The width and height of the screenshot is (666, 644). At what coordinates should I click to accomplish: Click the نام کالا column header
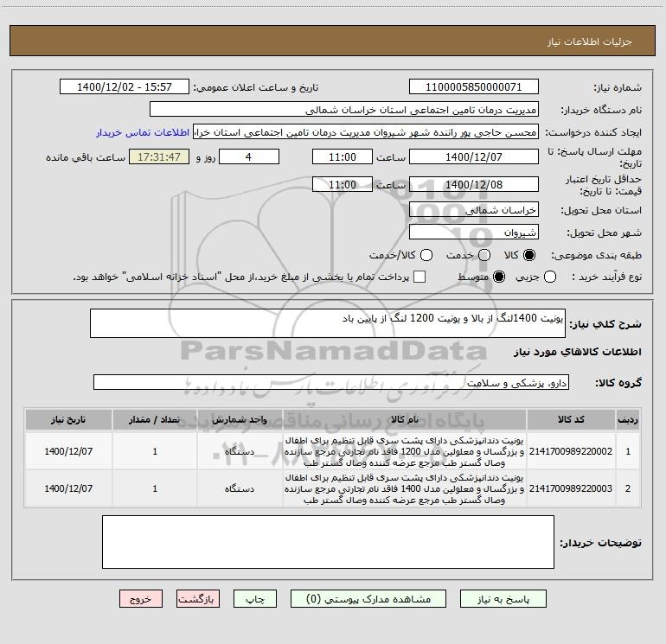[x=405, y=420]
